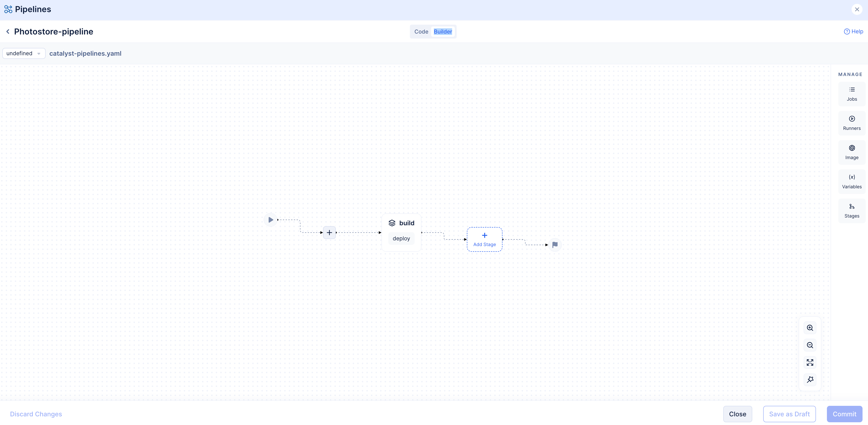Open the Jobs manage panel
Viewport: 868px width, 425px height.
(x=852, y=94)
